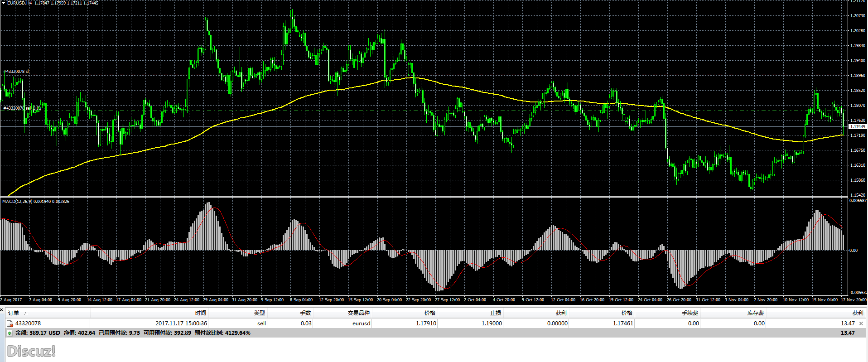Click the 1.20730 price level on the axis
Viewport: 868px width, 362px height.
[858, 16]
